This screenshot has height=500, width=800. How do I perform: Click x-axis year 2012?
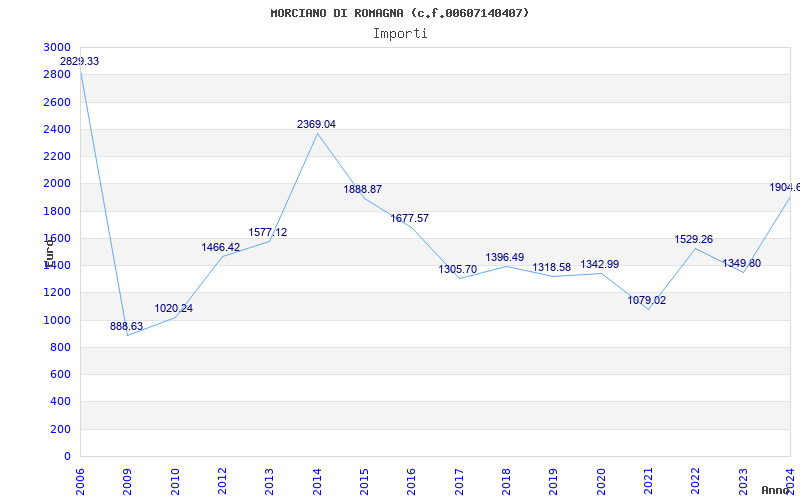[x=222, y=482]
